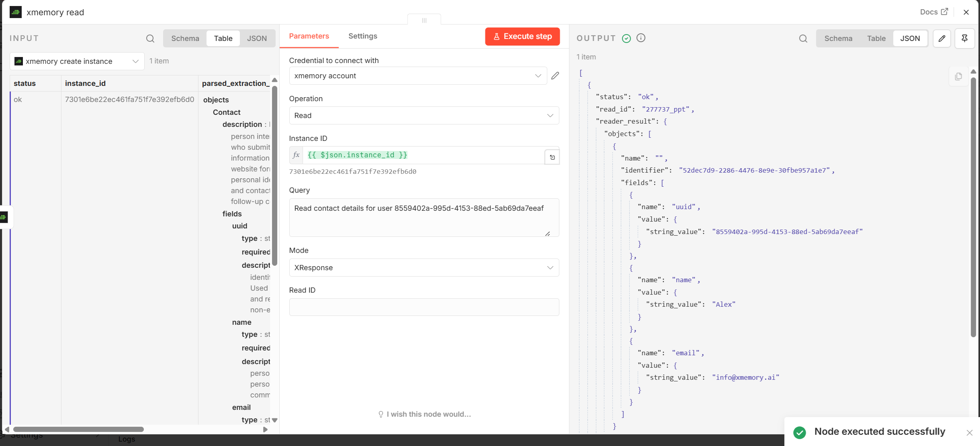Copy output JSON with copy icon

958,76
